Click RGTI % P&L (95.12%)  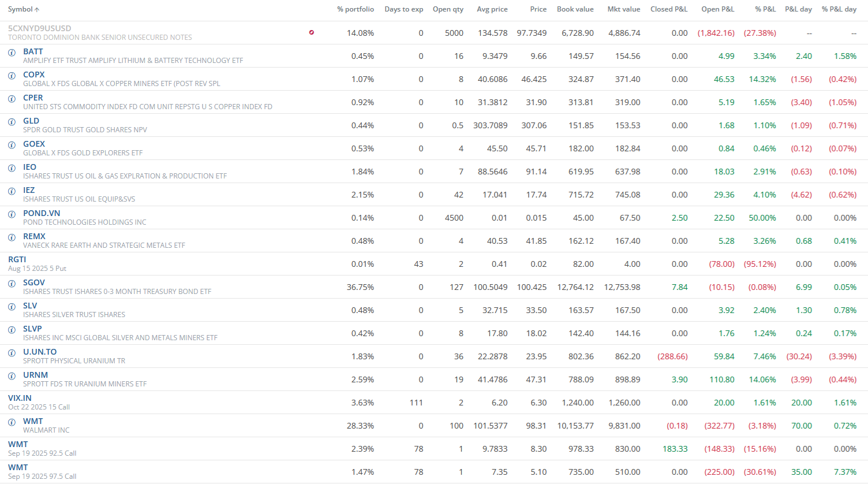[760, 264]
